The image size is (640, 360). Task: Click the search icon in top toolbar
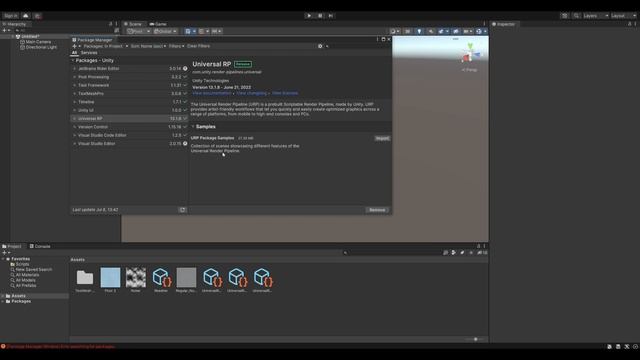[x=576, y=16]
